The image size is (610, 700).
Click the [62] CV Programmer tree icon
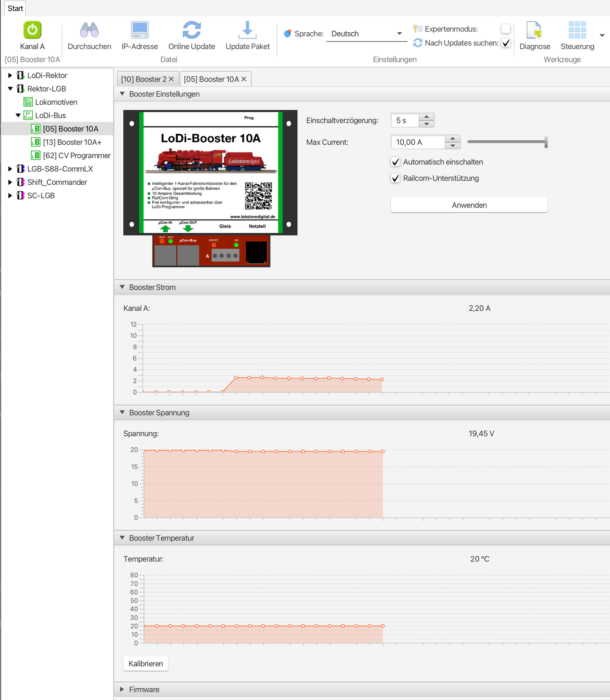tap(36, 156)
